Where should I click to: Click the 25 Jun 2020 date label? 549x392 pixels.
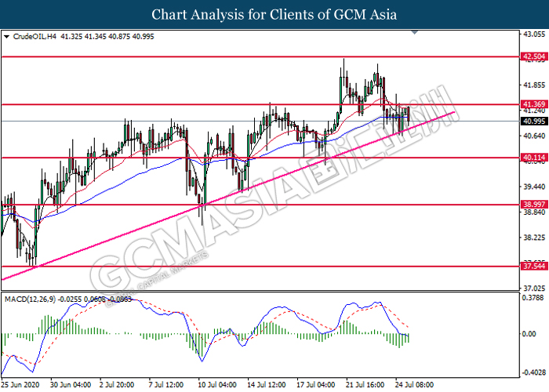[x=20, y=385]
